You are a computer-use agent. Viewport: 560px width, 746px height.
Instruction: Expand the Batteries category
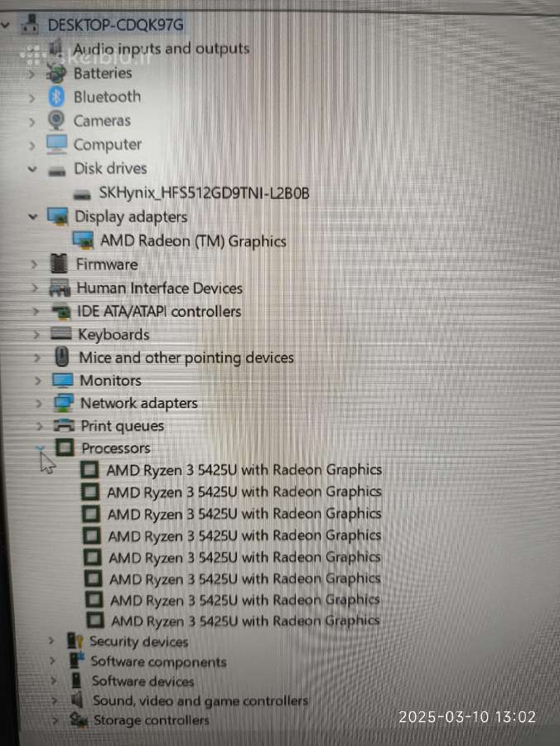click(31, 75)
